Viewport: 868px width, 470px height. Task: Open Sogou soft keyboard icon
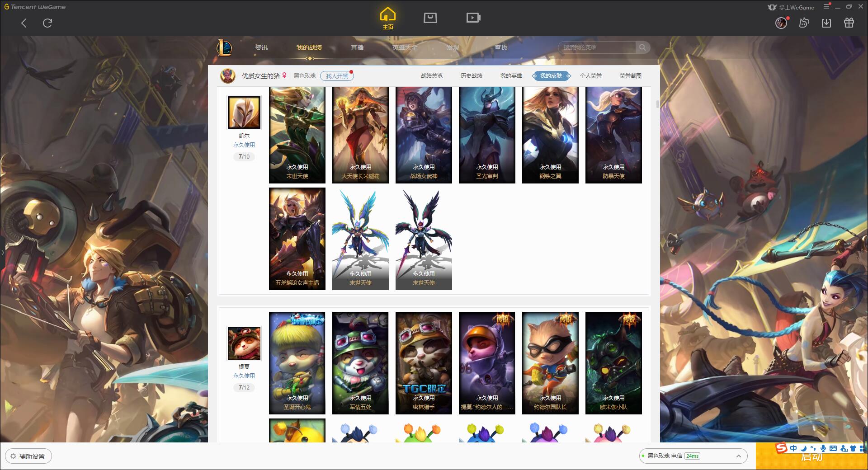(x=833, y=448)
